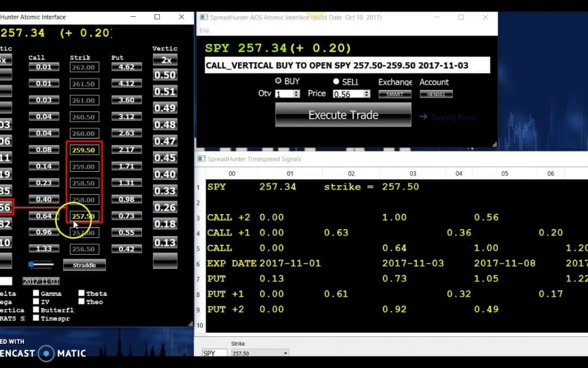
Task: Select the 262.00 strike button
Action: [x=84, y=67]
